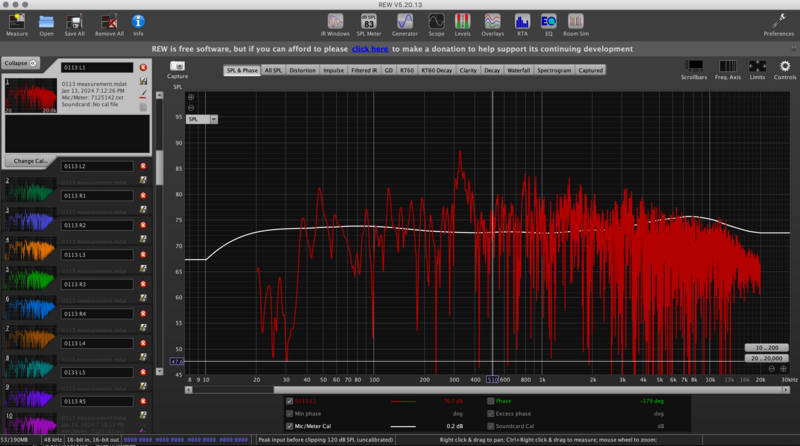
Task: Follow the 'click here' donation link
Action: coord(369,48)
